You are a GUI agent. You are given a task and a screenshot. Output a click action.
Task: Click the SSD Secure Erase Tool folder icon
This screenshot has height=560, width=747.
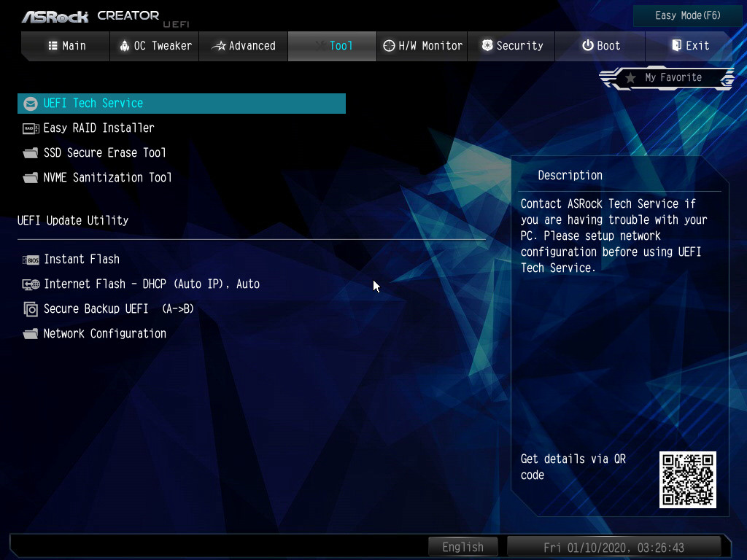(x=31, y=153)
